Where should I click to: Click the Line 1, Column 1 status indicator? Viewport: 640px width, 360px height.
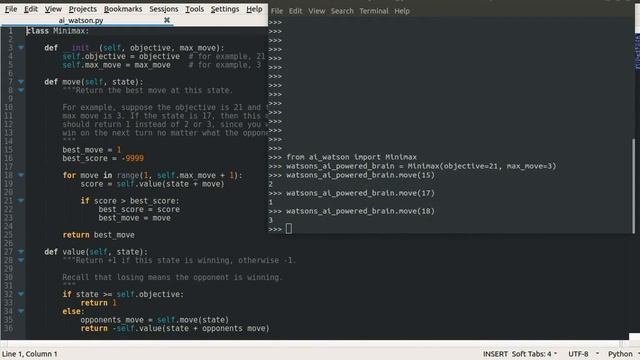[30, 354]
